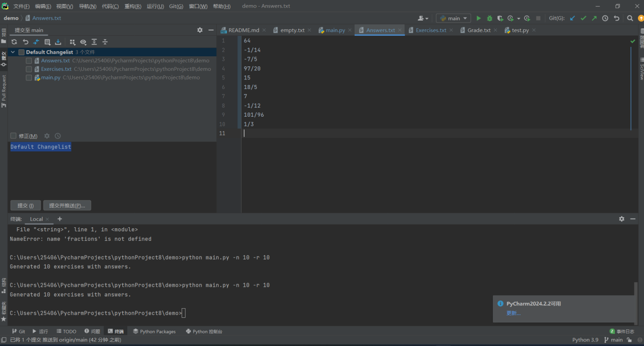Click the 提交并推送(P) button

click(x=67, y=205)
